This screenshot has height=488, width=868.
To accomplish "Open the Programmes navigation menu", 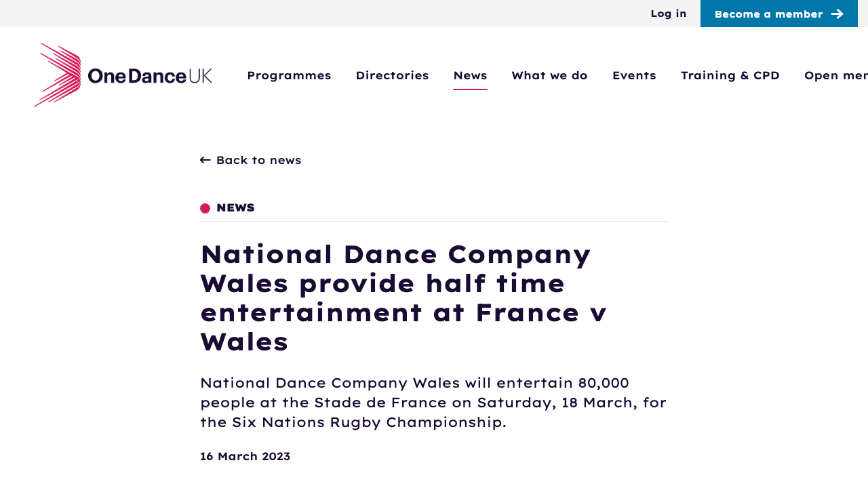I will (289, 74).
